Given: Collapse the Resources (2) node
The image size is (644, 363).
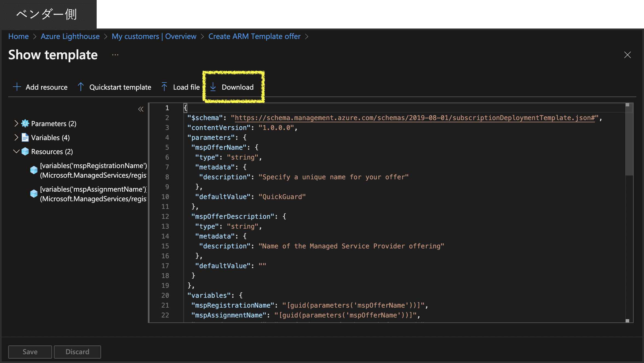Looking at the screenshot, I should point(16,151).
